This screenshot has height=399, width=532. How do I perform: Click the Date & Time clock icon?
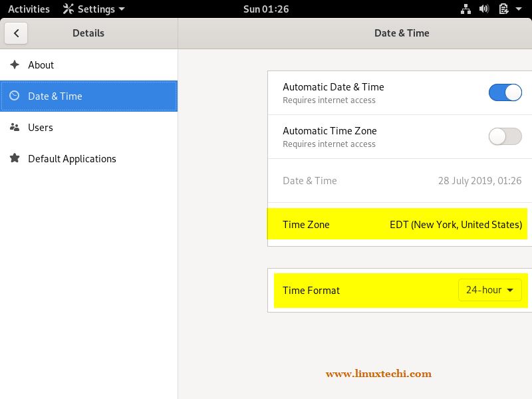(15, 96)
